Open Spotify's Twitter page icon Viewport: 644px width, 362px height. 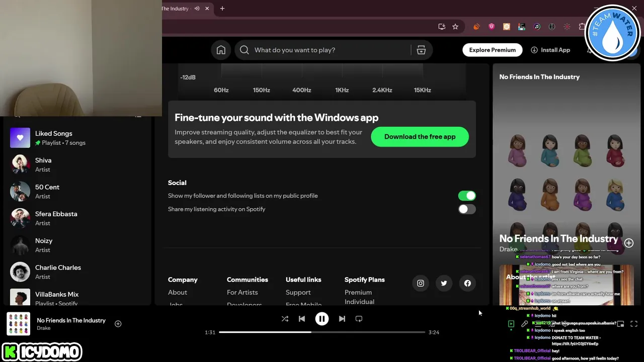[x=444, y=283]
